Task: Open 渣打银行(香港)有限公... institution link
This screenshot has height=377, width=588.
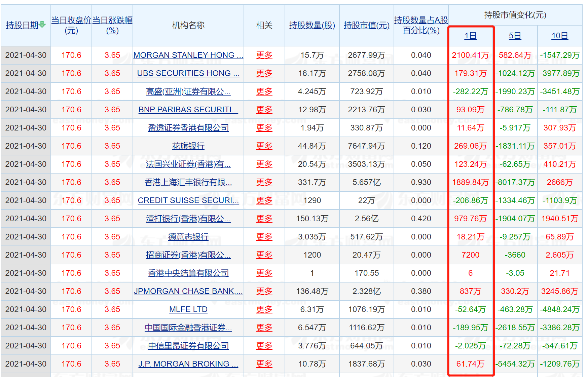Action: pos(188,219)
